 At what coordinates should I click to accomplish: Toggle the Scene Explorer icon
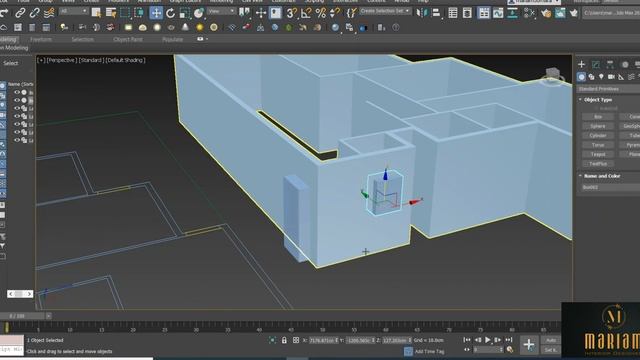click(453, 13)
